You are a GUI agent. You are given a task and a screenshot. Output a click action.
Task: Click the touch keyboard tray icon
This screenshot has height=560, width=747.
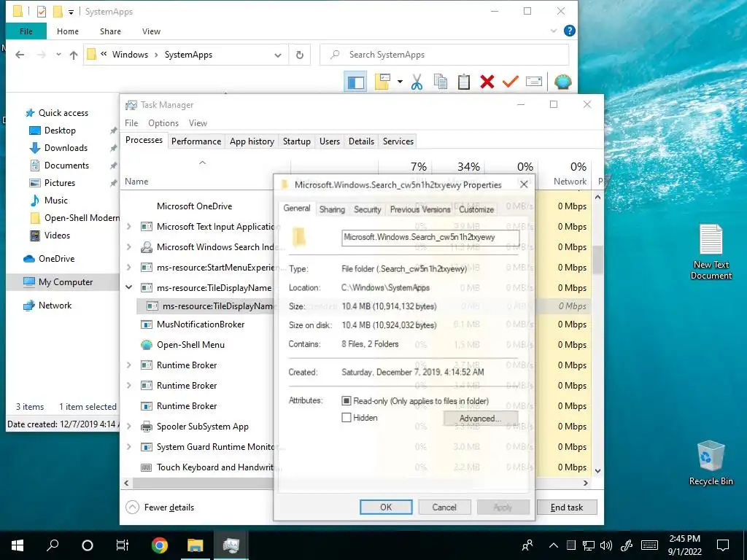tap(649, 545)
